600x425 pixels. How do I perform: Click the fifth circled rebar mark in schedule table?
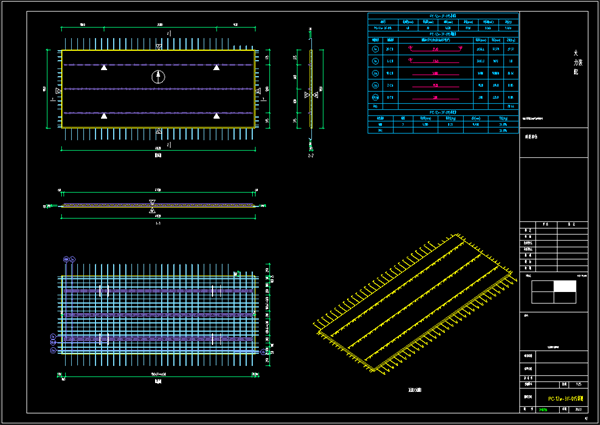click(375, 98)
